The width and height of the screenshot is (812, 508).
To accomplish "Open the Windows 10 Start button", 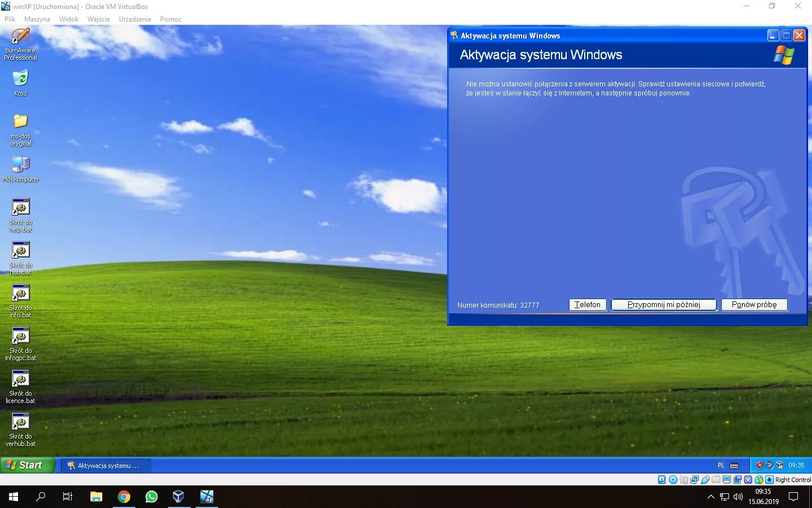I will click(x=14, y=497).
